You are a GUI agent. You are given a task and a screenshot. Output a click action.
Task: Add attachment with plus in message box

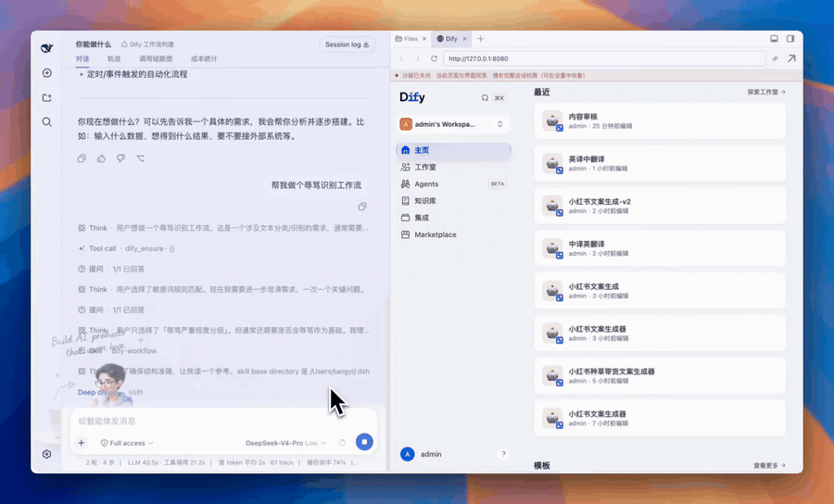[82, 443]
